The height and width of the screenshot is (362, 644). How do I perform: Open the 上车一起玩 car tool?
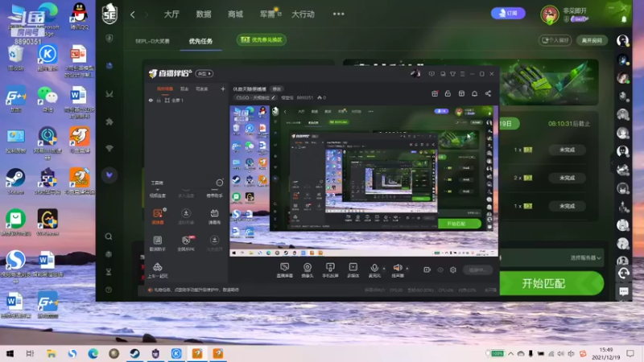(158, 270)
